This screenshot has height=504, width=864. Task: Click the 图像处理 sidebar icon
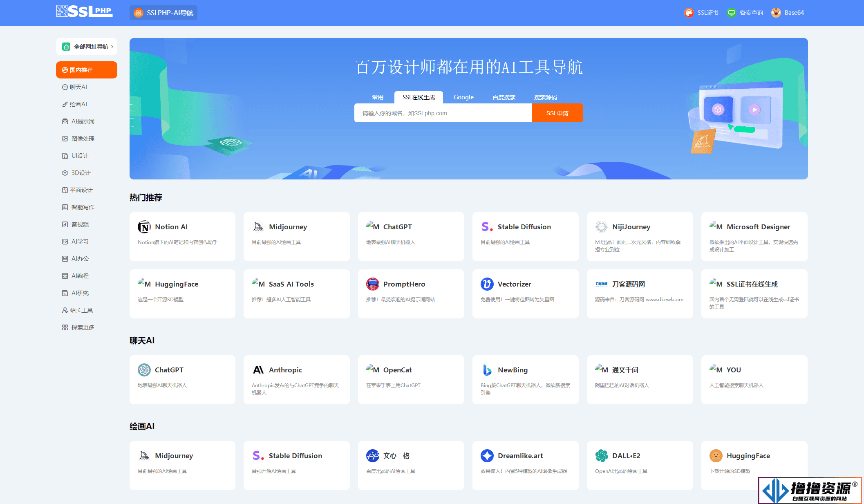click(65, 139)
